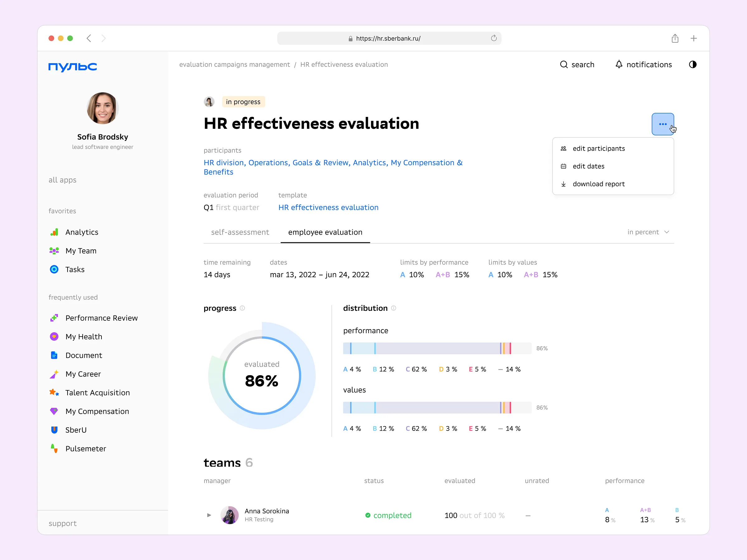747x560 pixels.
Task: Open the HR effectiveness evaluation template link
Action: point(328,208)
